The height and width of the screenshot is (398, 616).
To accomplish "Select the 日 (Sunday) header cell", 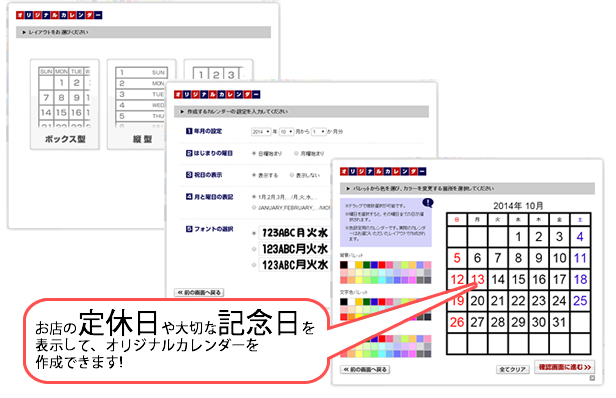I will [x=457, y=220].
